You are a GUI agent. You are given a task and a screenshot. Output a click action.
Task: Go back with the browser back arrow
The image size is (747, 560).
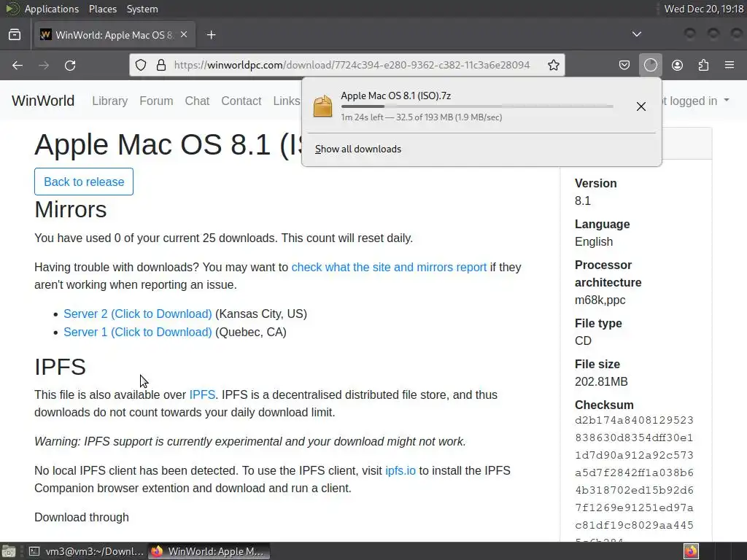(x=18, y=65)
